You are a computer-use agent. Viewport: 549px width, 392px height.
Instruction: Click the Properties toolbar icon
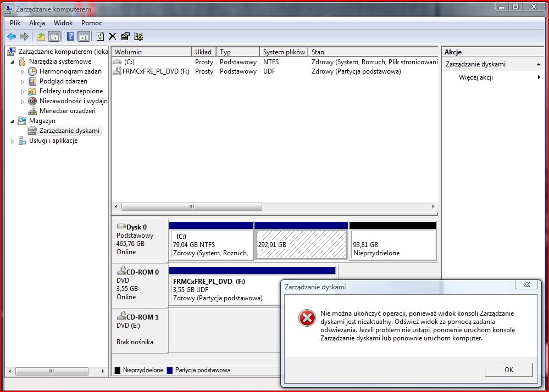tap(125, 36)
